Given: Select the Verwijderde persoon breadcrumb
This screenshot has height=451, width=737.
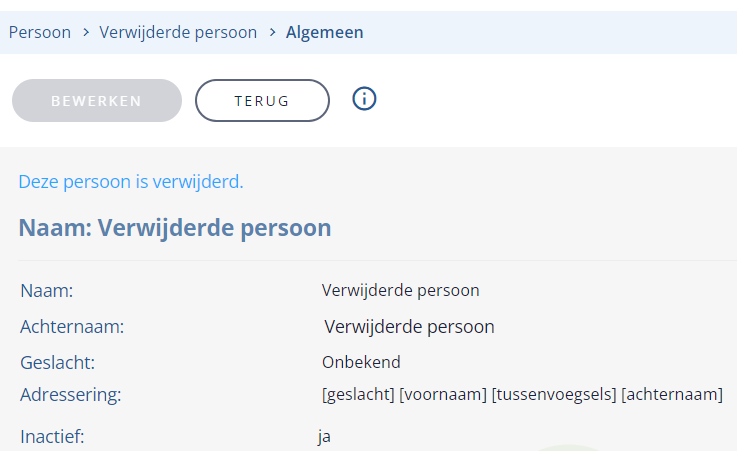Looking at the screenshot, I should (178, 32).
